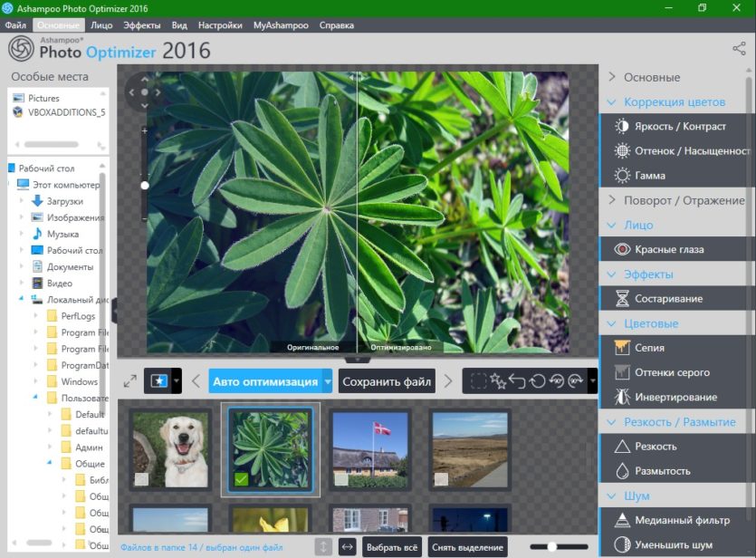Click the vertical layout arrows button
Viewport: 756px width, 558px height.
[x=323, y=546]
